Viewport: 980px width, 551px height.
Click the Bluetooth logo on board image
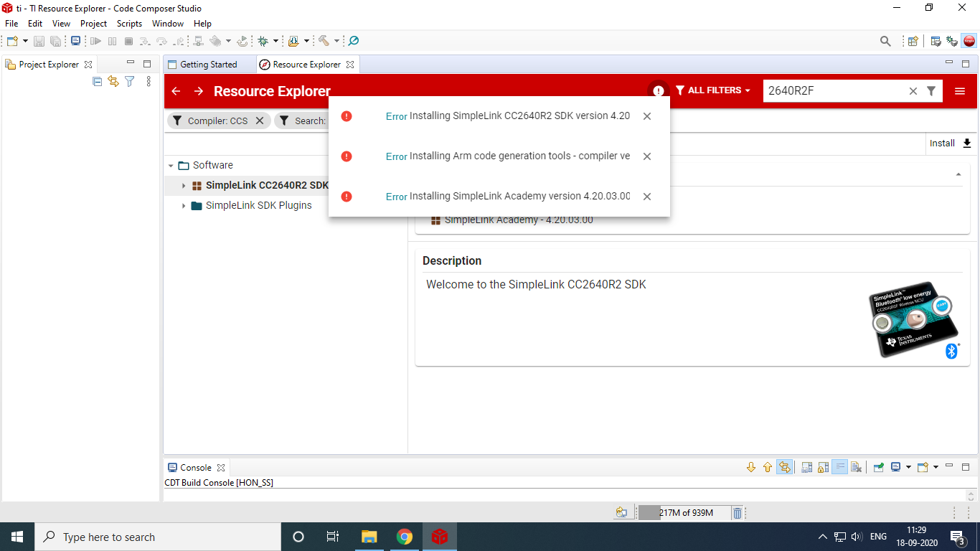coord(952,351)
